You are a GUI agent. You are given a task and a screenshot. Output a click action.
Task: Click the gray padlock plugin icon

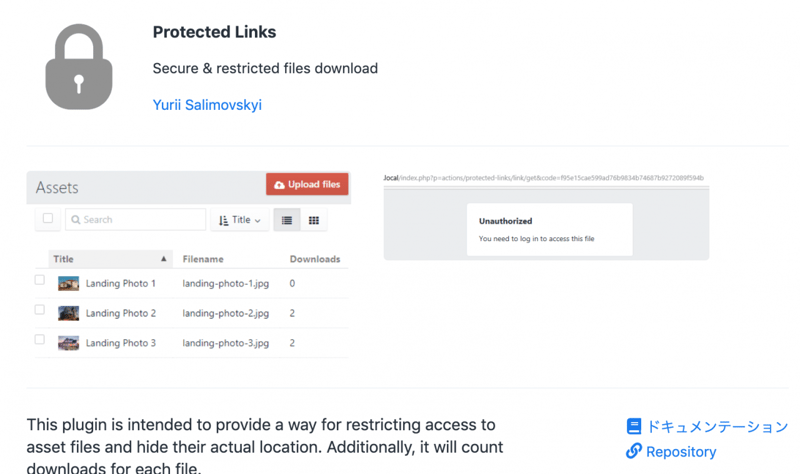tap(79, 66)
